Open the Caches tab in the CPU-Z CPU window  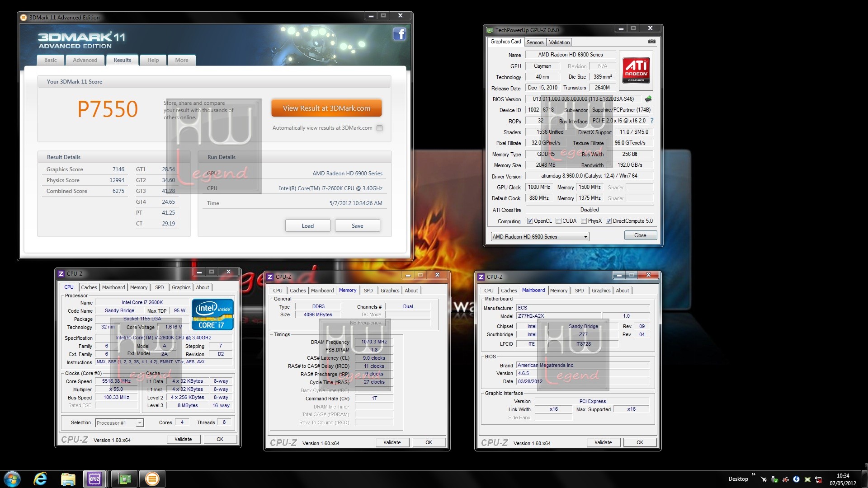[89, 287]
